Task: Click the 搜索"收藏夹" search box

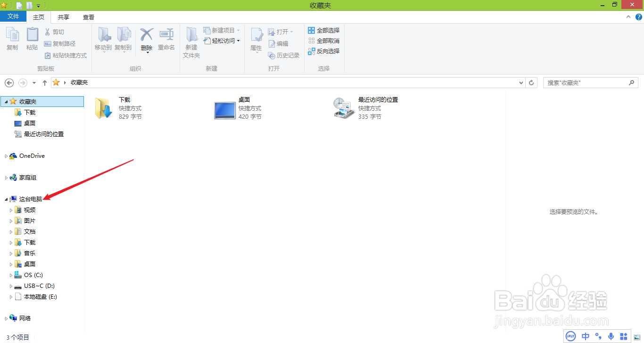Action: point(591,82)
